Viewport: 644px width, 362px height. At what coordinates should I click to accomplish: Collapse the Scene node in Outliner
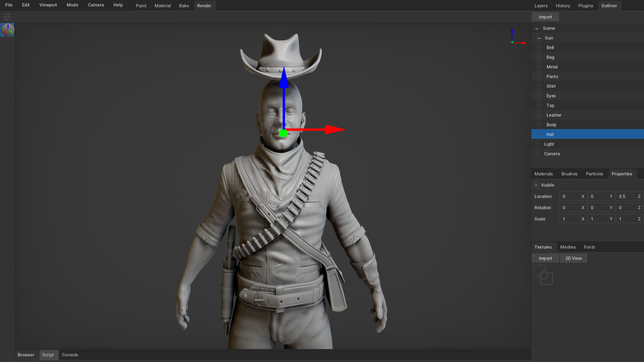537,28
